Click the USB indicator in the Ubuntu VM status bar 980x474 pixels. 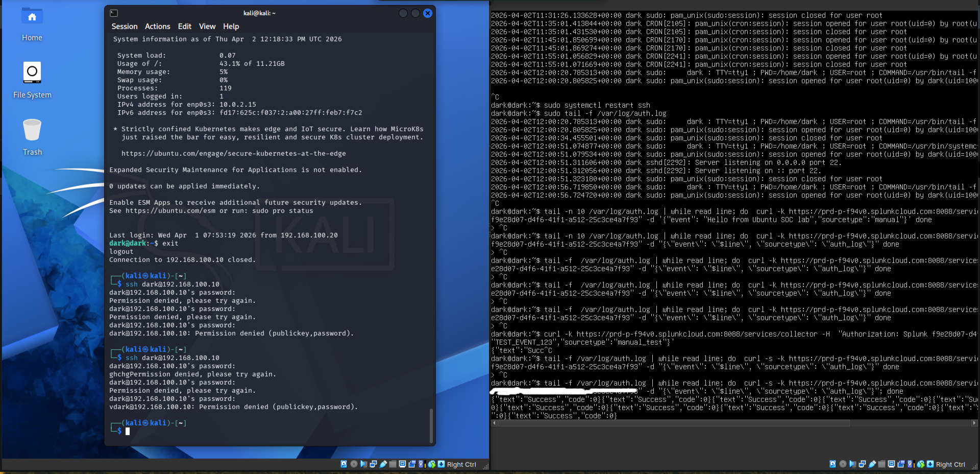point(872,464)
